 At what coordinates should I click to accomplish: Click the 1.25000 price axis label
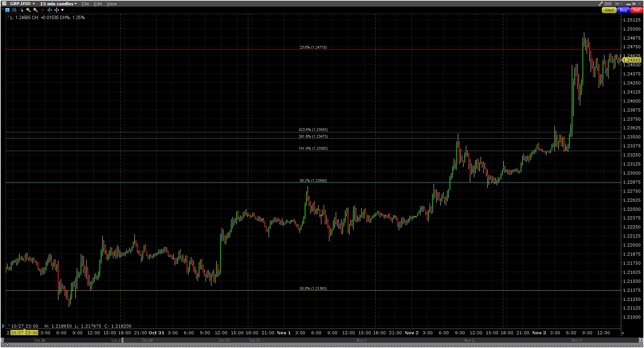point(632,29)
